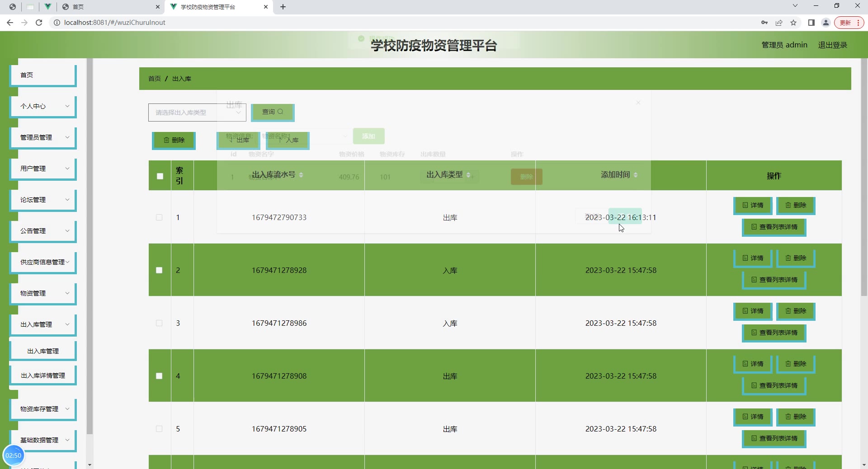868x469 pixels.
Task: Expand the 物资管理 sidebar menu
Action: pos(43,294)
